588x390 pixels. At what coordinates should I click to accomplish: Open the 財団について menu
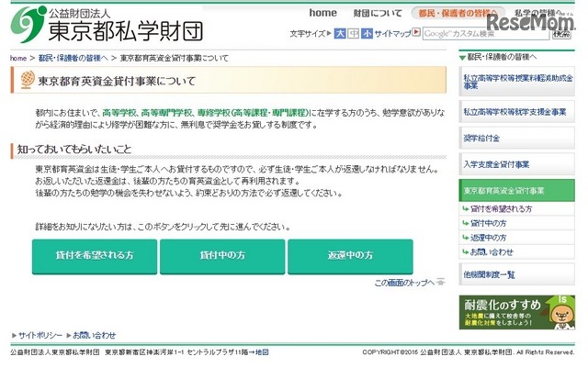(378, 13)
